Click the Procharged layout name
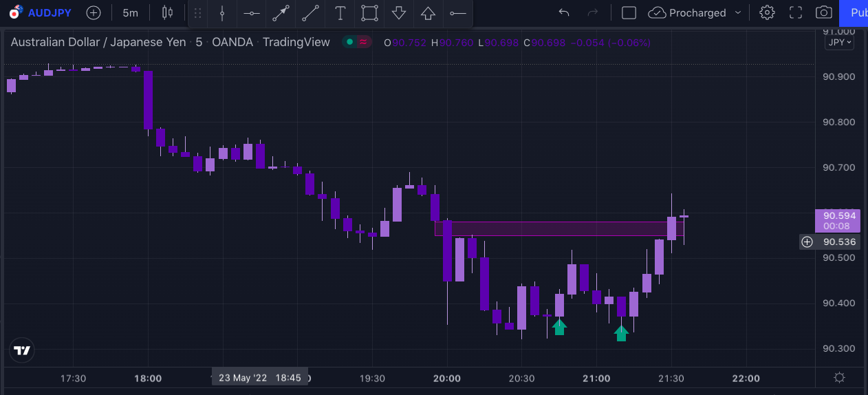The height and width of the screenshot is (395, 868). tap(697, 12)
